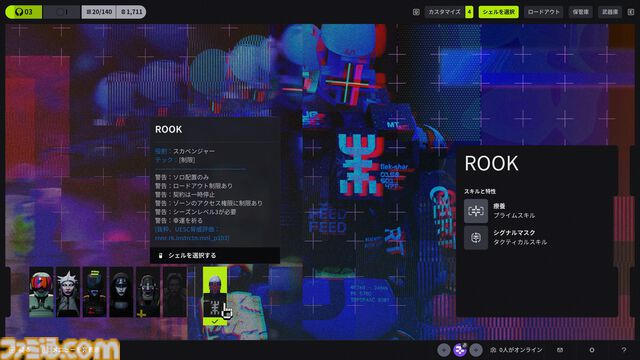Click the dark rank indicator next to level badge
The image size is (640, 360).
click(x=62, y=12)
